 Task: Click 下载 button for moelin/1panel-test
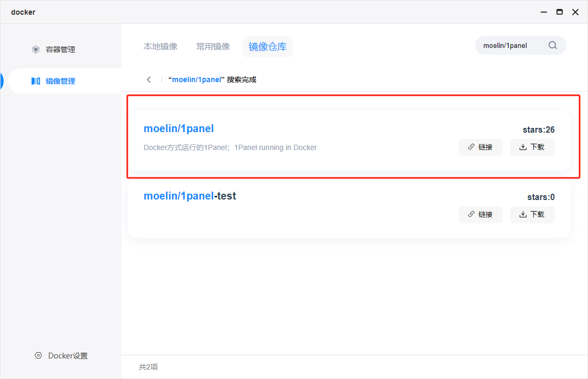coord(532,215)
